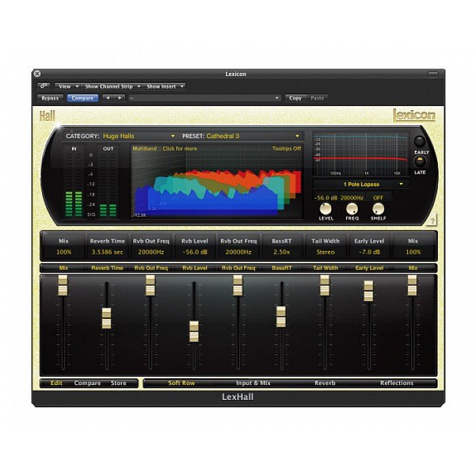Open the PRESET Cathedral 3 dropdown
This screenshot has width=476, height=476.
(252, 136)
